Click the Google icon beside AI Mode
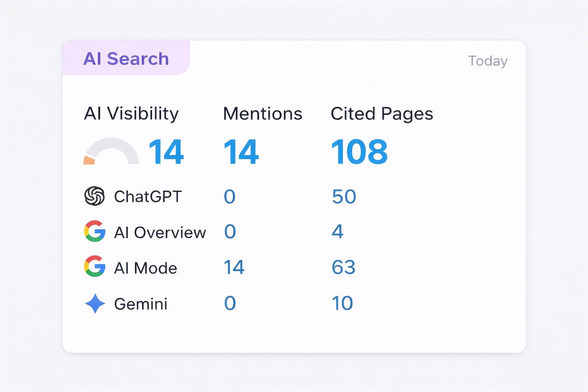Screen dimensions: 588x392 (x=95, y=267)
